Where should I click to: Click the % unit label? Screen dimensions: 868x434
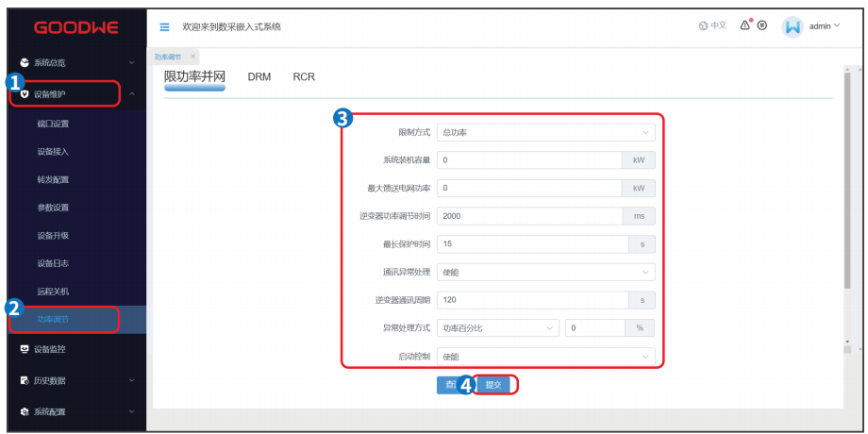tap(640, 328)
